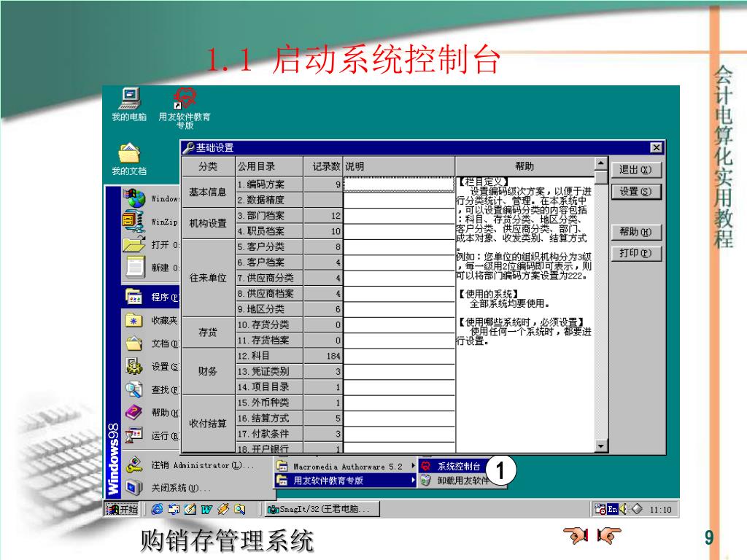
Task: Switch to SnagIt/32 taskbar button
Action: click(x=322, y=509)
